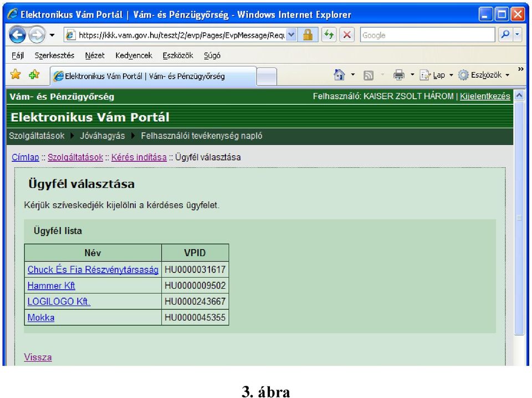Click VPID cell HU0000031617

(195, 269)
